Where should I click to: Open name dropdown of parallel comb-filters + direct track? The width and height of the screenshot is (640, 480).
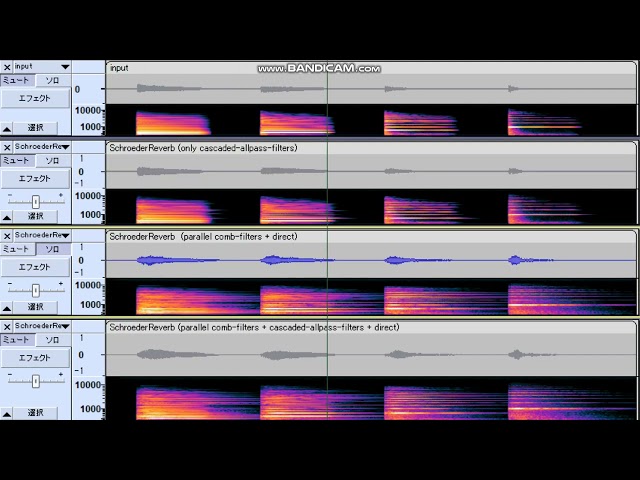click(x=42, y=236)
